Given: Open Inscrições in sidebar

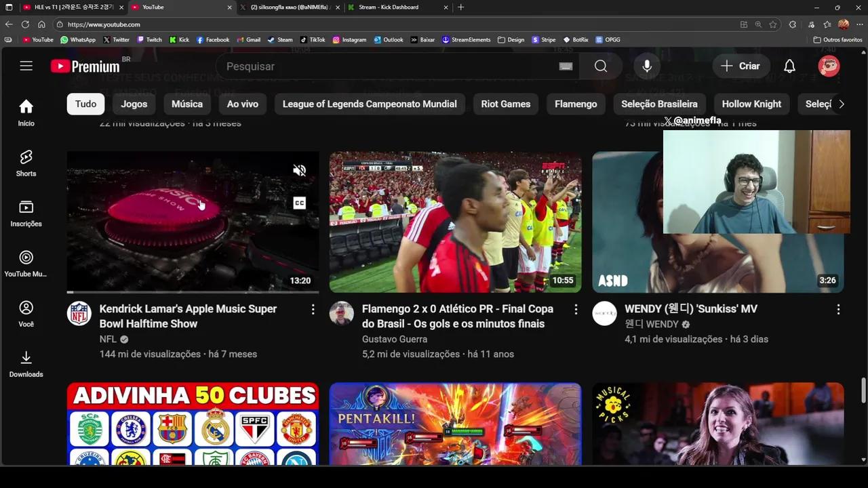Looking at the screenshot, I should click(x=26, y=213).
